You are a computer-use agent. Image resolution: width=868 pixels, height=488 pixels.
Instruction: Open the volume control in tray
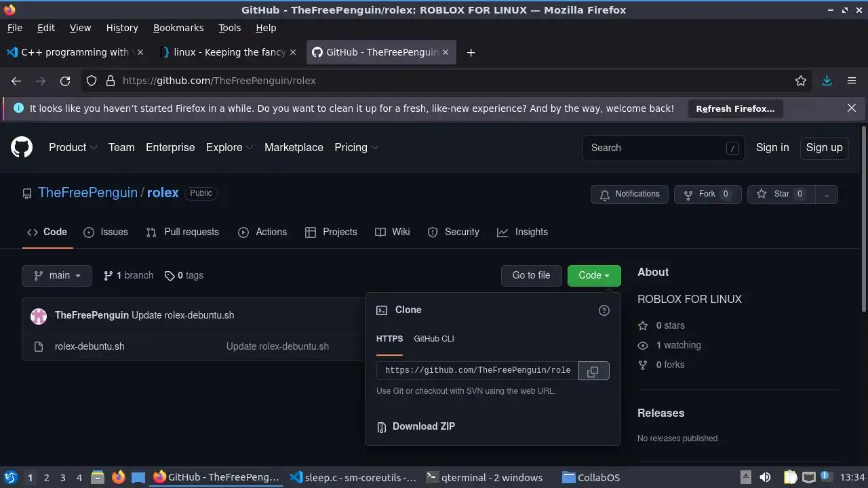point(766,478)
